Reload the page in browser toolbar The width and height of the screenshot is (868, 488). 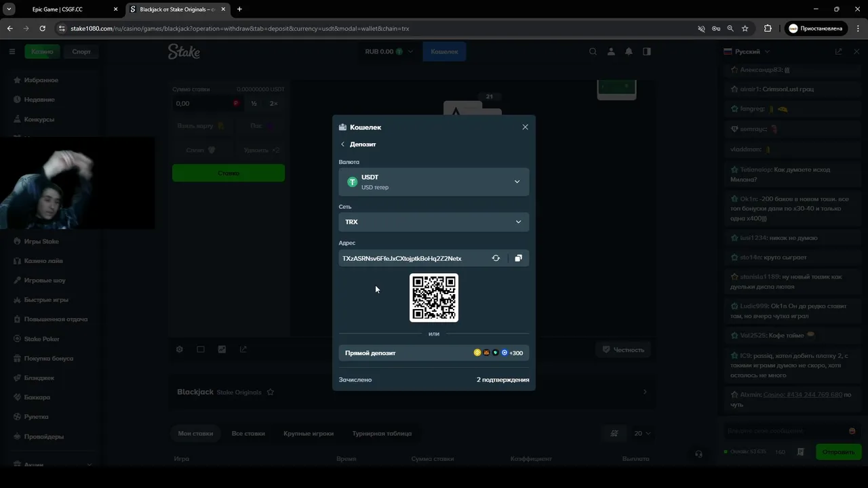[x=42, y=28]
